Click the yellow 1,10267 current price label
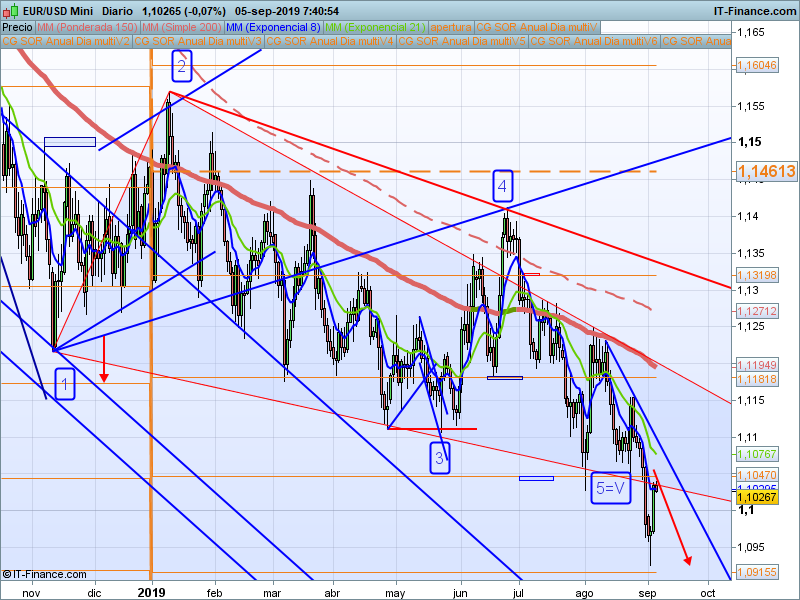 pos(757,497)
